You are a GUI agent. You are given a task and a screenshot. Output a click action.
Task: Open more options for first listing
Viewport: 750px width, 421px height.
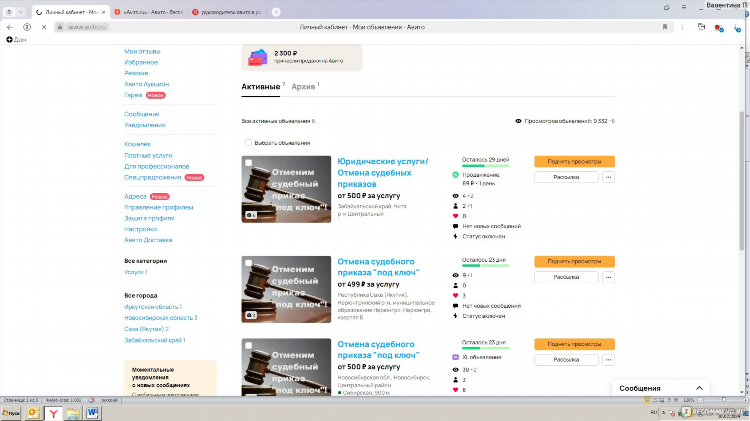(x=608, y=177)
